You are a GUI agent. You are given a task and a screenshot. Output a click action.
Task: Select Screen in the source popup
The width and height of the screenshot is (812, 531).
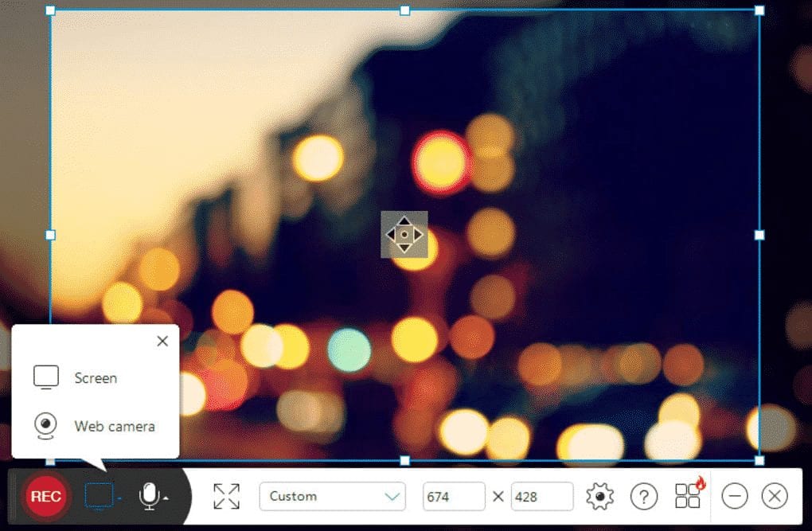(96, 377)
